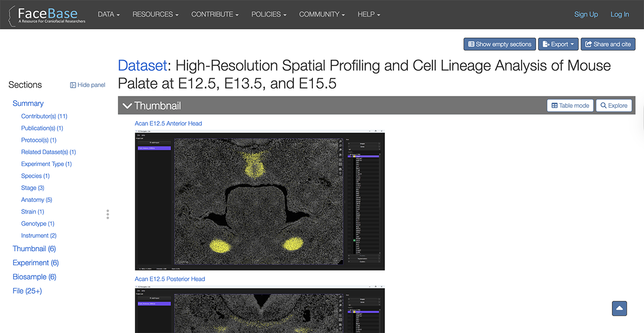Viewport: 644px width, 333px height.
Task: Open the Export dropdown caret
Action: (572, 44)
